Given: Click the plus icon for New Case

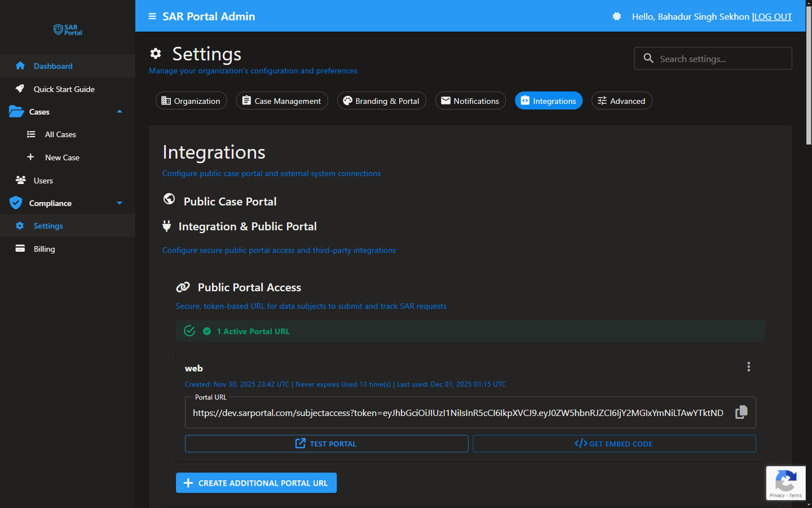Looking at the screenshot, I should (x=31, y=157).
